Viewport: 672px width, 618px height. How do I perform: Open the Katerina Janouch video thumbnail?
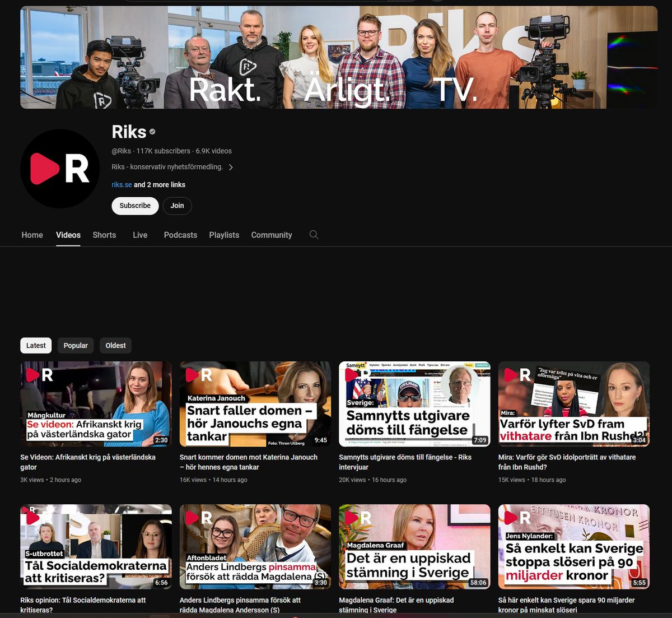[255, 404]
